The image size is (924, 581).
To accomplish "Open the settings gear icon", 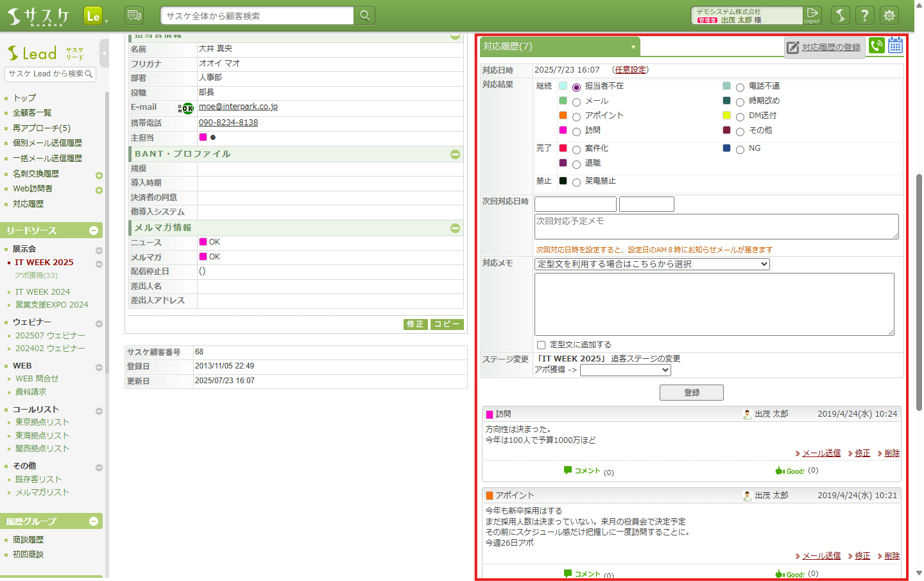I will (x=889, y=15).
